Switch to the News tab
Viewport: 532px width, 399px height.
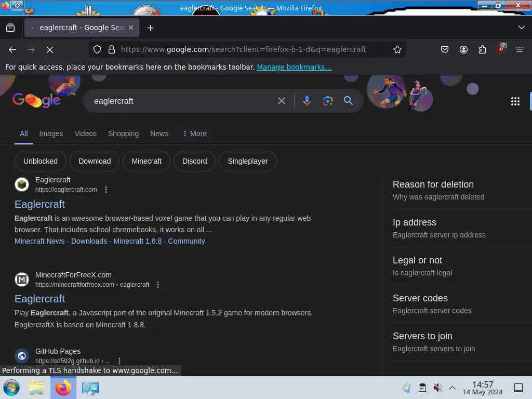(159, 134)
